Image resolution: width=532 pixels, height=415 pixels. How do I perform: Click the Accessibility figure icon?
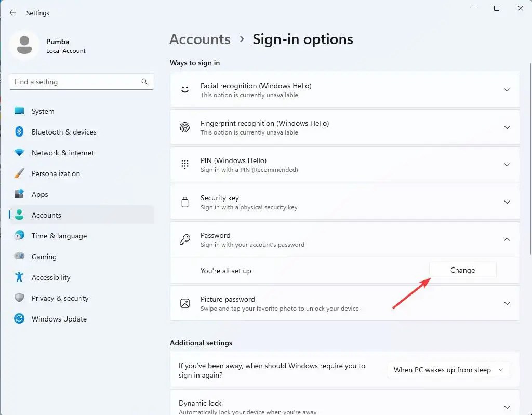pyautogui.click(x=19, y=277)
